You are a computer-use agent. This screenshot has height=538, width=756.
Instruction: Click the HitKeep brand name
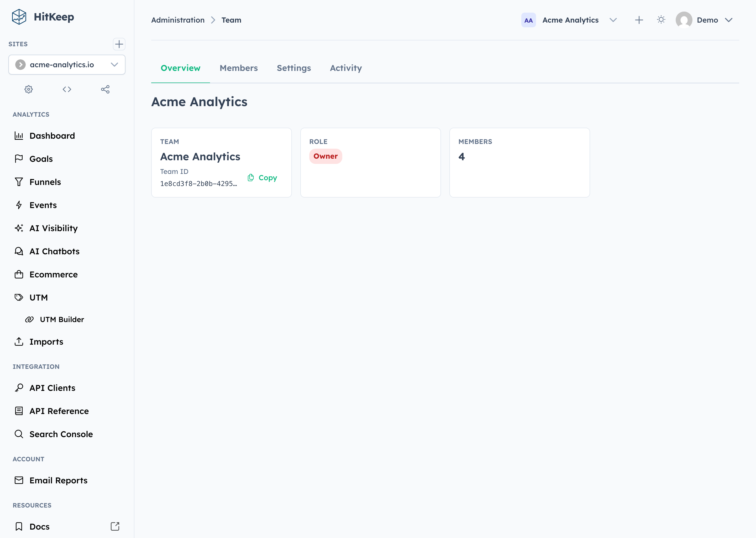coord(54,17)
